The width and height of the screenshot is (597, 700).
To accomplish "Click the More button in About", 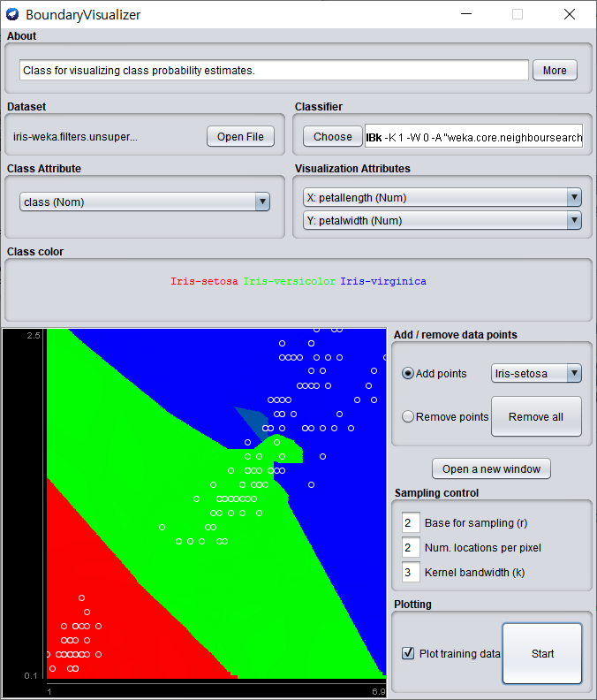I will point(555,70).
